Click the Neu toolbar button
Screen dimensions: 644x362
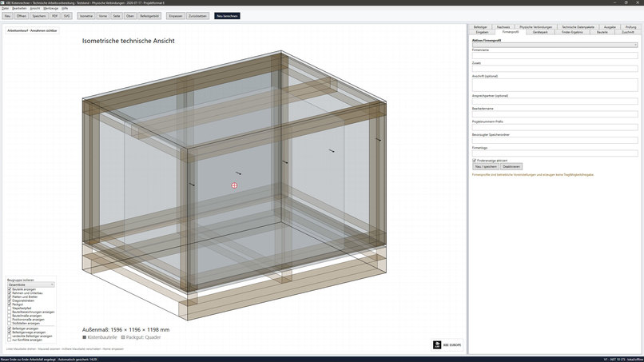(7, 16)
